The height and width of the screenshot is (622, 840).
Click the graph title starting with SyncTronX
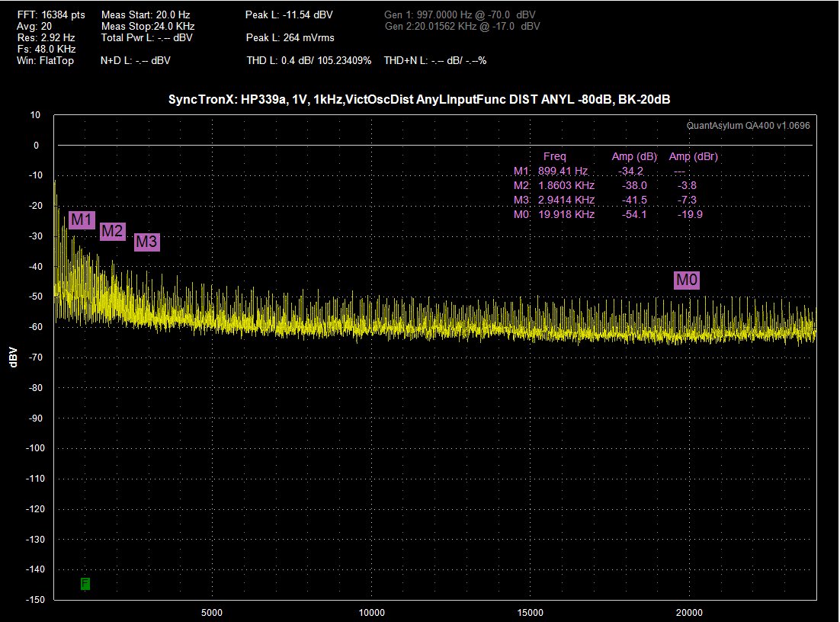[419, 99]
